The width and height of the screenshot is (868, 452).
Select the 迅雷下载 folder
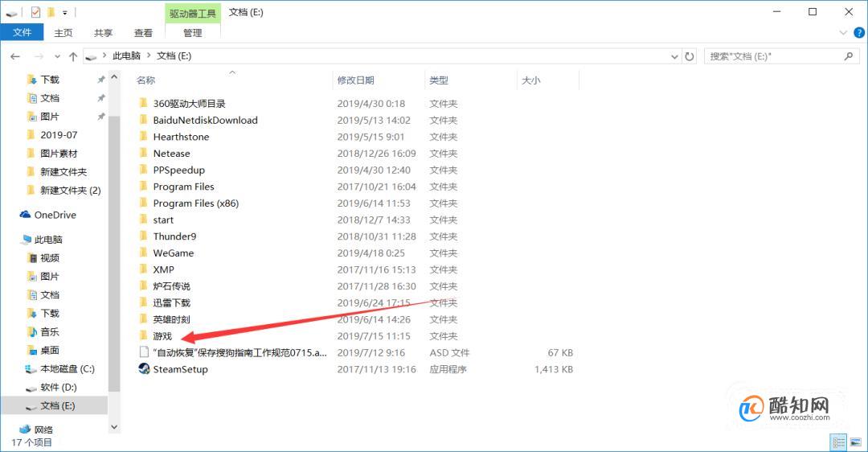point(172,303)
